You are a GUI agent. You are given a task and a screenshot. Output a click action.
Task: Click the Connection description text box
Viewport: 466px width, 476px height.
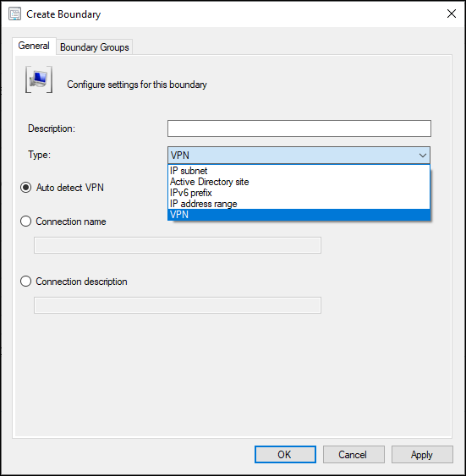(x=178, y=305)
